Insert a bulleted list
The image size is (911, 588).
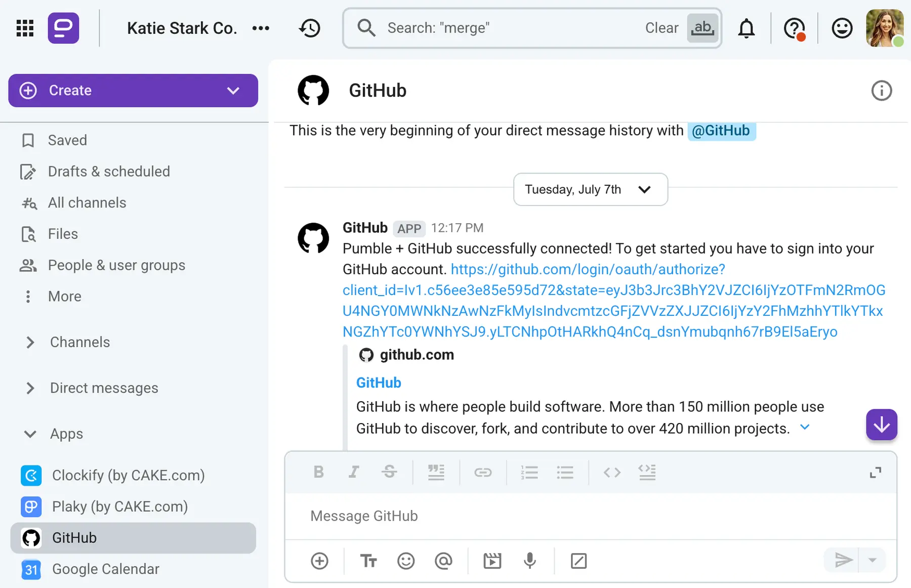[565, 472]
